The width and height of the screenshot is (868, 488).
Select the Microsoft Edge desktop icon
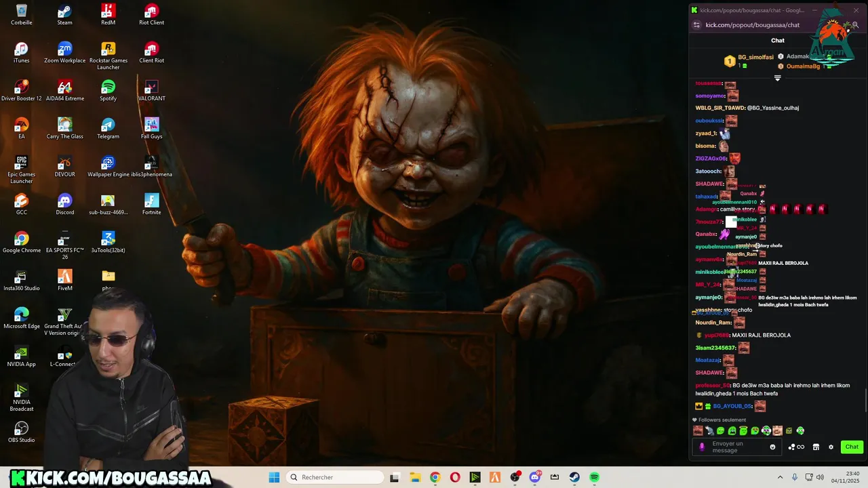pos(22,319)
